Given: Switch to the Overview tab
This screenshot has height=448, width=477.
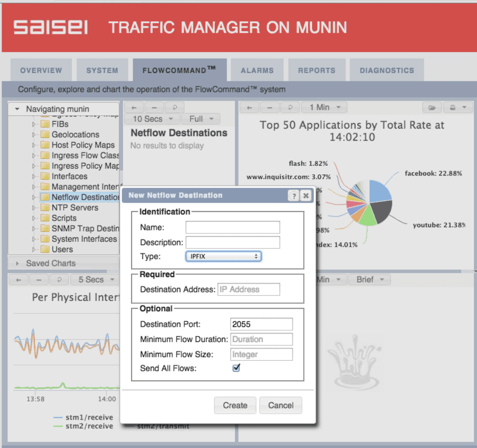Looking at the screenshot, I should pos(41,70).
